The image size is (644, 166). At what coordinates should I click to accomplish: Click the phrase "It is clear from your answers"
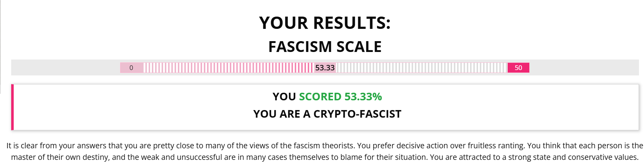tap(56, 146)
